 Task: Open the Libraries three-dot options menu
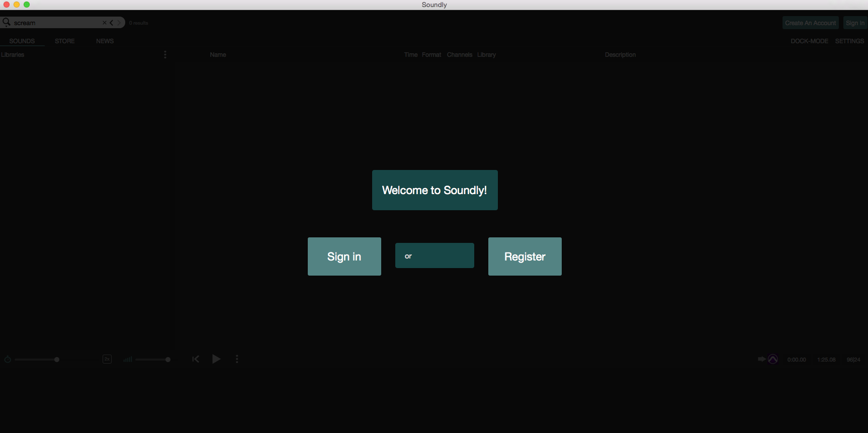click(165, 54)
